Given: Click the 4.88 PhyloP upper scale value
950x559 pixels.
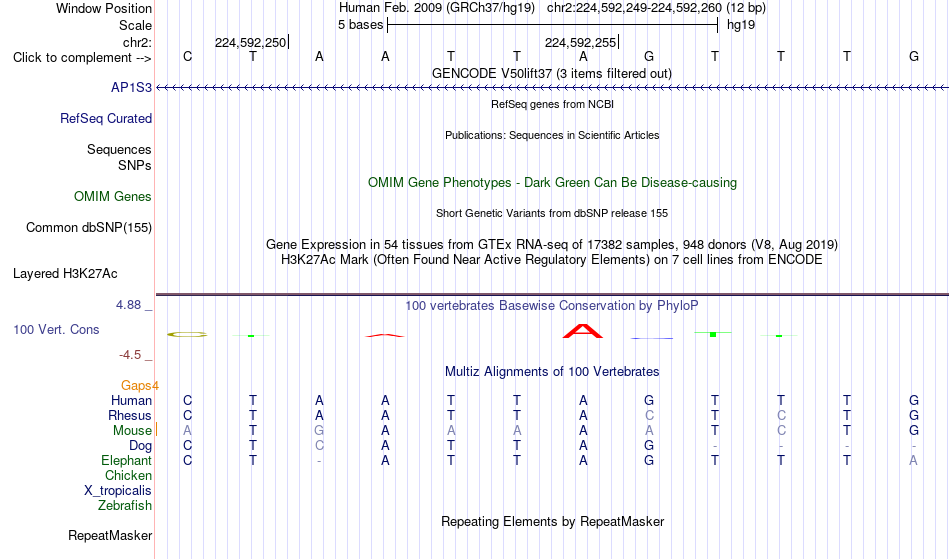Looking at the screenshot, I should [x=128, y=305].
